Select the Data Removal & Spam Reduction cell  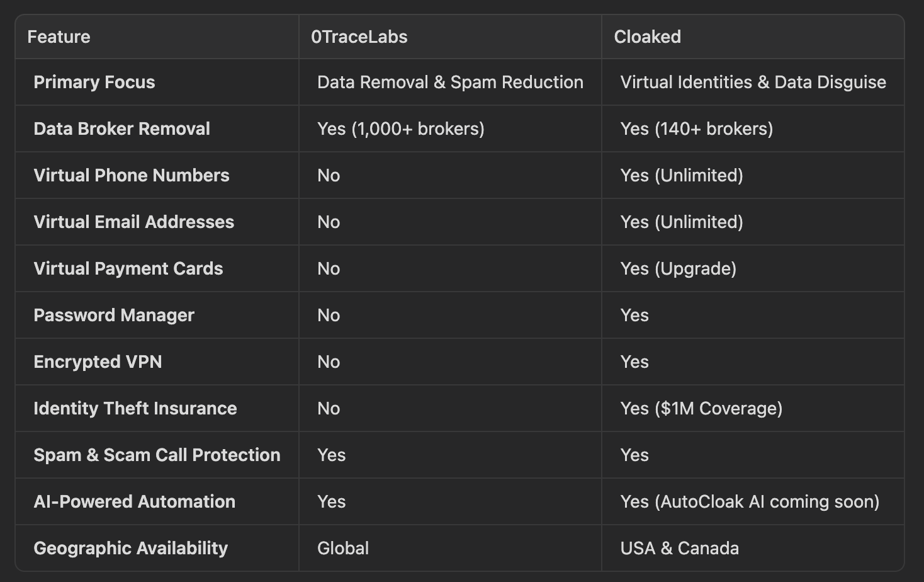(450, 82)
